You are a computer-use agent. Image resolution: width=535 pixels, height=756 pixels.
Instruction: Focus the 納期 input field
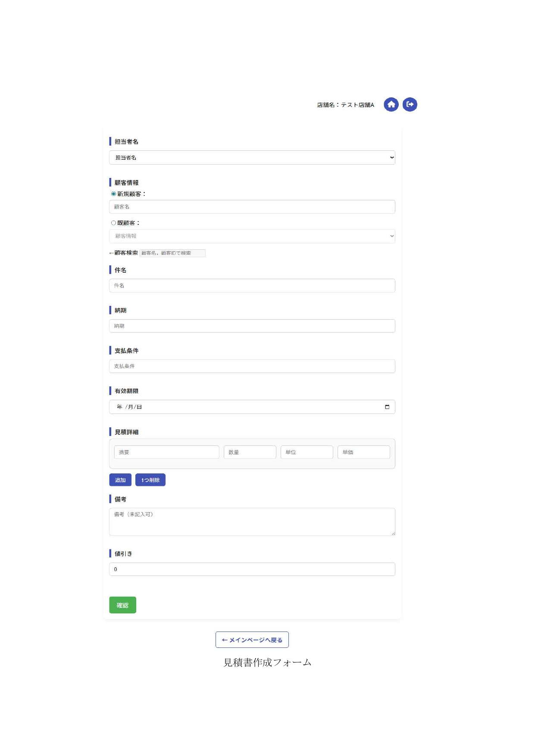[x=252, y=326]
